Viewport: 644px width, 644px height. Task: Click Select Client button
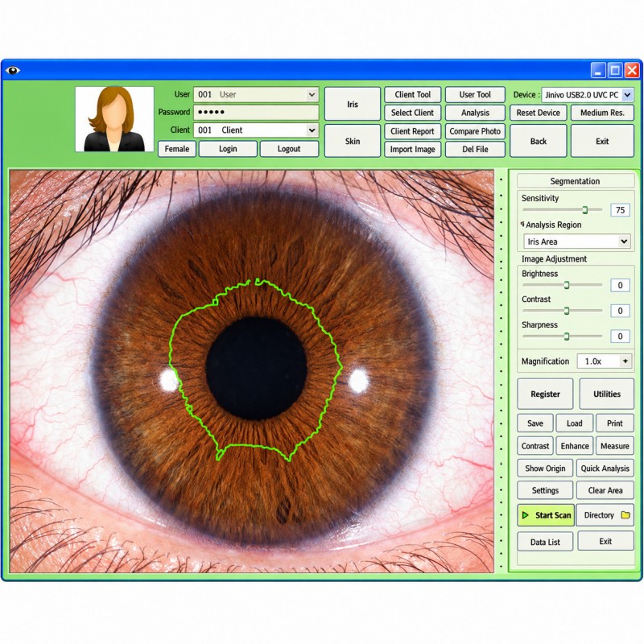(413, 113)
